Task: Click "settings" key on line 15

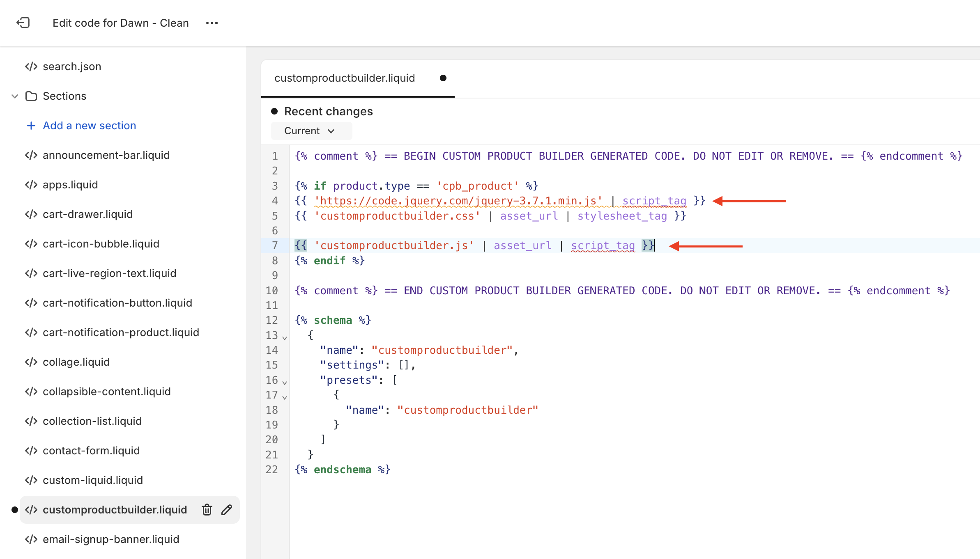Action: [x=352, y=365]
